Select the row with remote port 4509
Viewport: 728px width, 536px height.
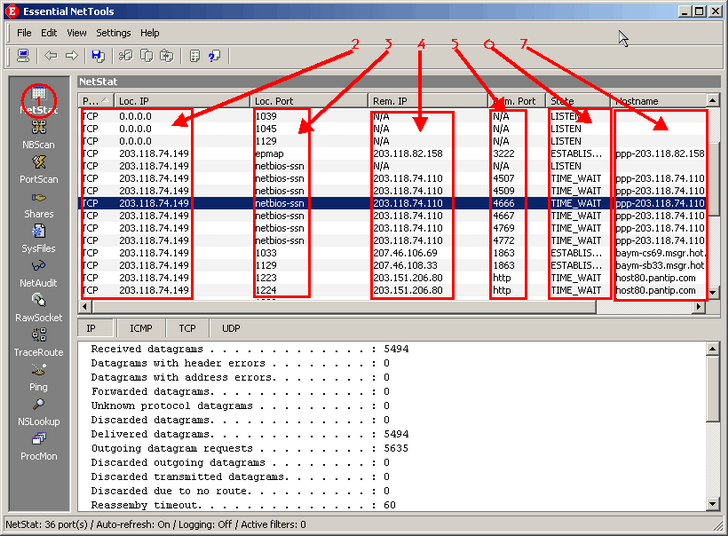(393, 191)
